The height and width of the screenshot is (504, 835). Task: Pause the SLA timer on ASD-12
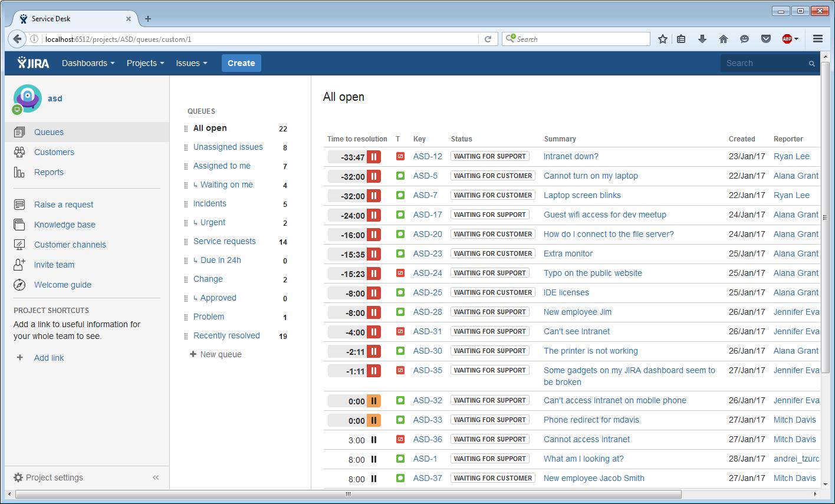(x=374, y=156)
